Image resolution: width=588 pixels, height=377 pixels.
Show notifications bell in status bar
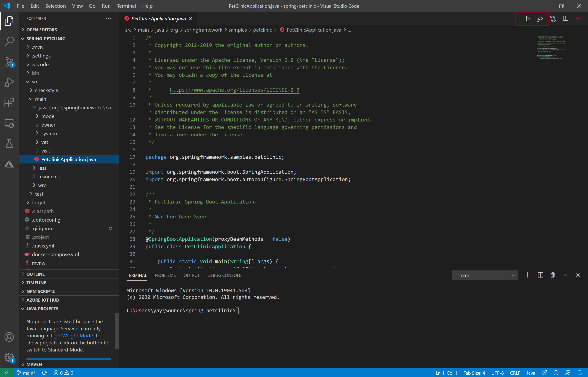coord(580,373)
